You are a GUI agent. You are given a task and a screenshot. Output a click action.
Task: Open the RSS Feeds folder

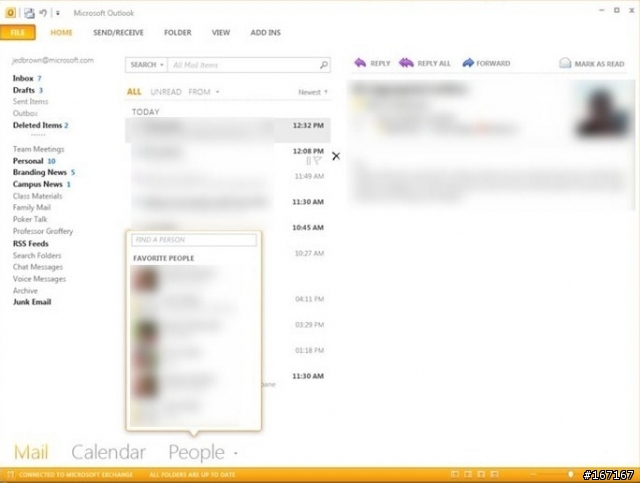coord(31,243)
